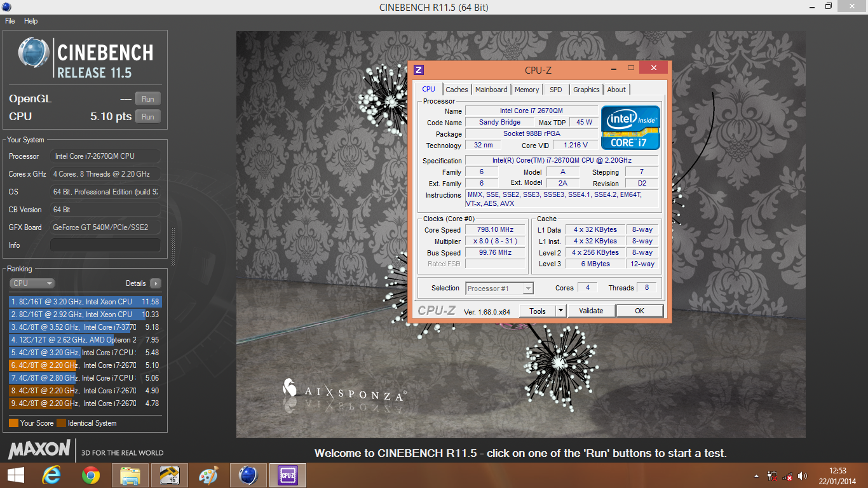This screenshot has width=868, height=488.
Task: Switch to Graphics tab in CPU-Z
Action: pos(587,90)
